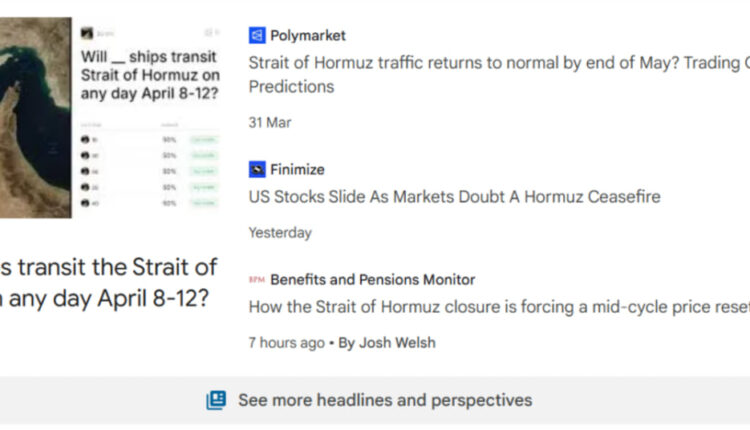This screenshot has width=750, height=430.
Task: Open the large headline ending "any day April 8-12?"
Action: coord(108,283)
